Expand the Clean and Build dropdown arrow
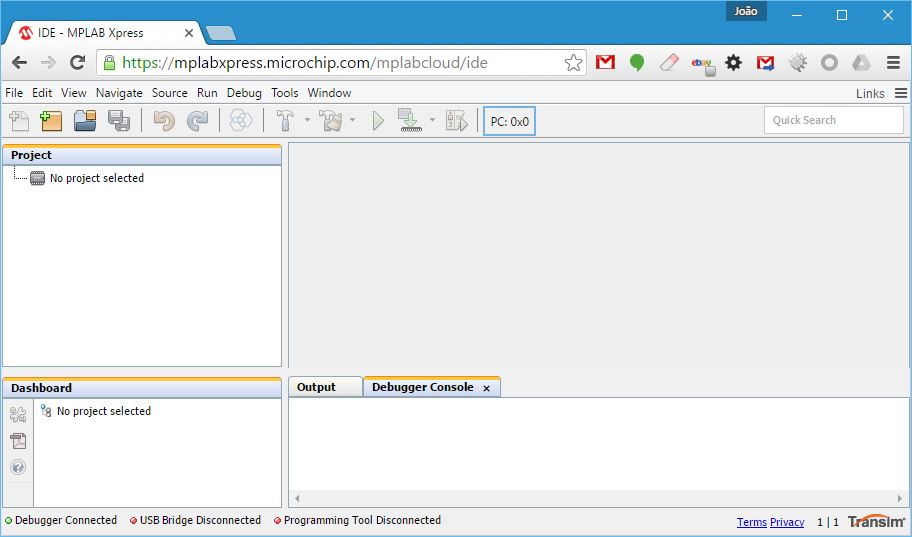This screenshot has height=537, width=912. click(352, 120)
